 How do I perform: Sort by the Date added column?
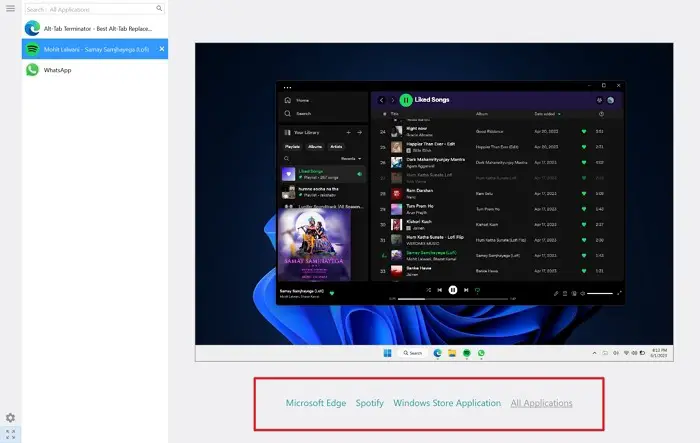[547, 114]
